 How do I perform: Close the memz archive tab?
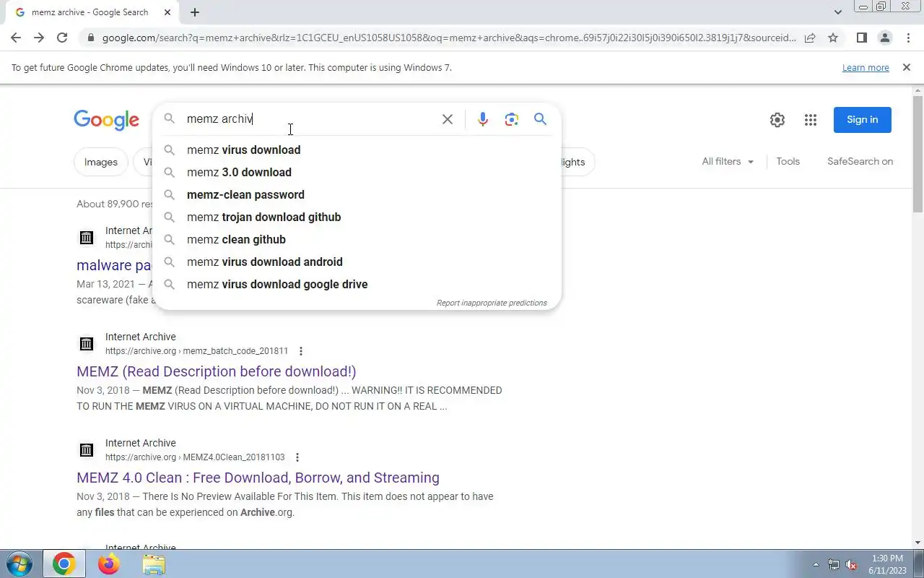(x=167, y=12)
